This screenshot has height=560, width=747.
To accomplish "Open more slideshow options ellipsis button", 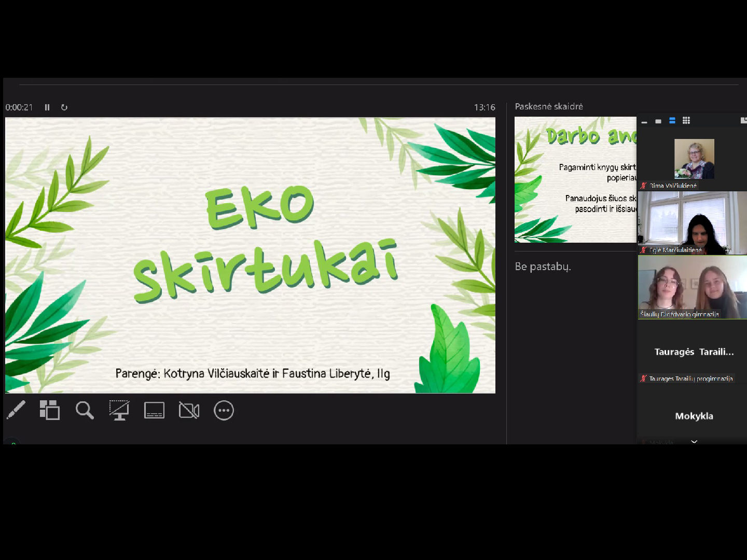I will click(224, 410).
